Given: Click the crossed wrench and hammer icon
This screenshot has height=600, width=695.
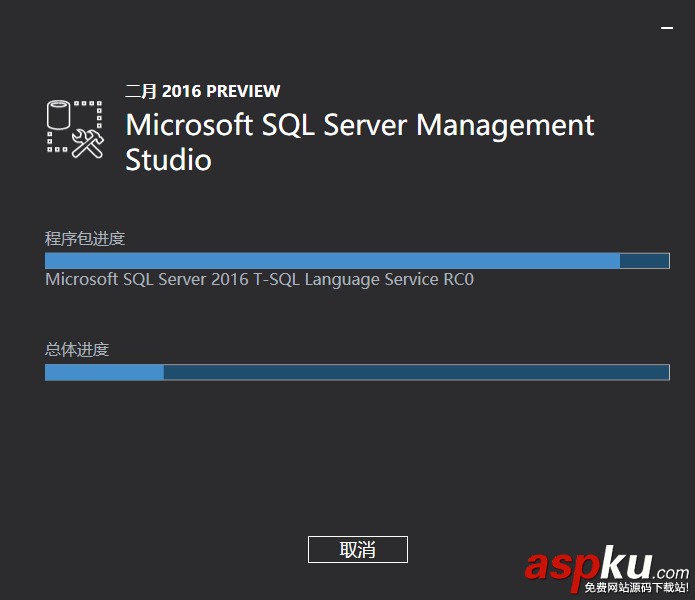Looking at the screenshot, I should point(89,142).
